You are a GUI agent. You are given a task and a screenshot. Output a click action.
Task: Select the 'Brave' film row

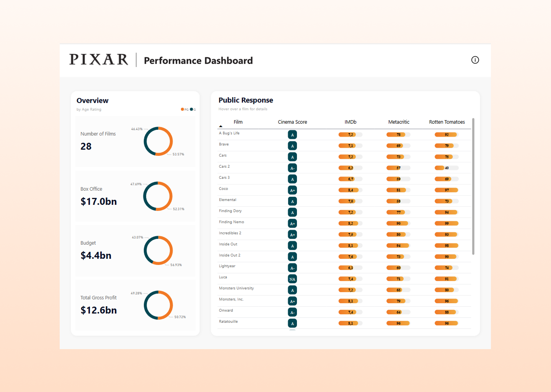[x=344, y=146]
